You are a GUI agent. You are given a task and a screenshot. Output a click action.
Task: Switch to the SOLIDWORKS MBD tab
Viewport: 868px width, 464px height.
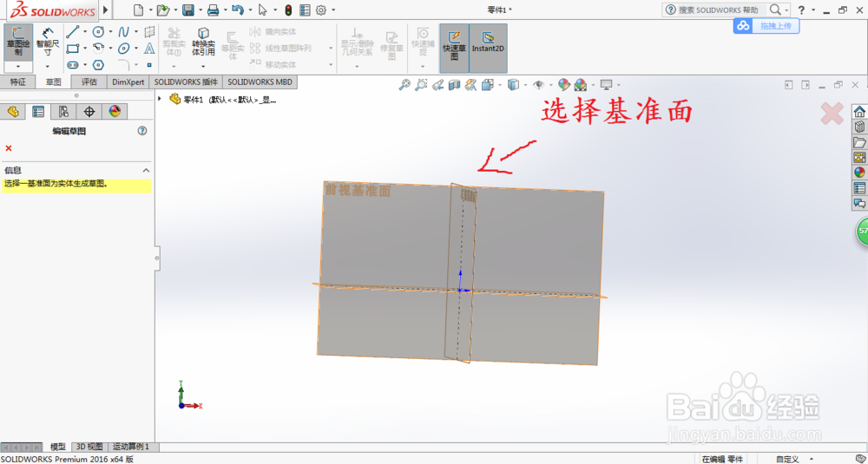(x=260, y=82)
